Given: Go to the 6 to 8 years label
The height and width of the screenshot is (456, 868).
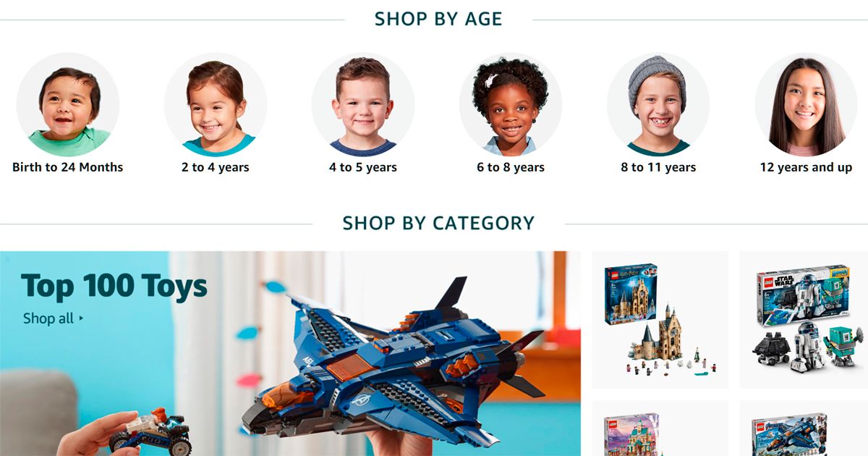Looking at the screenshot, I should coord(511,167).
